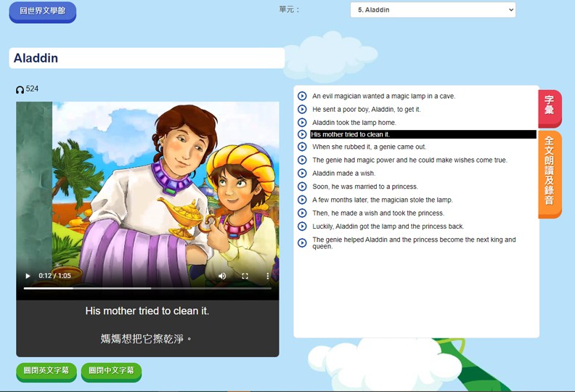
Task: Return via the 回世界文學館 button
Action: point(42,12)
